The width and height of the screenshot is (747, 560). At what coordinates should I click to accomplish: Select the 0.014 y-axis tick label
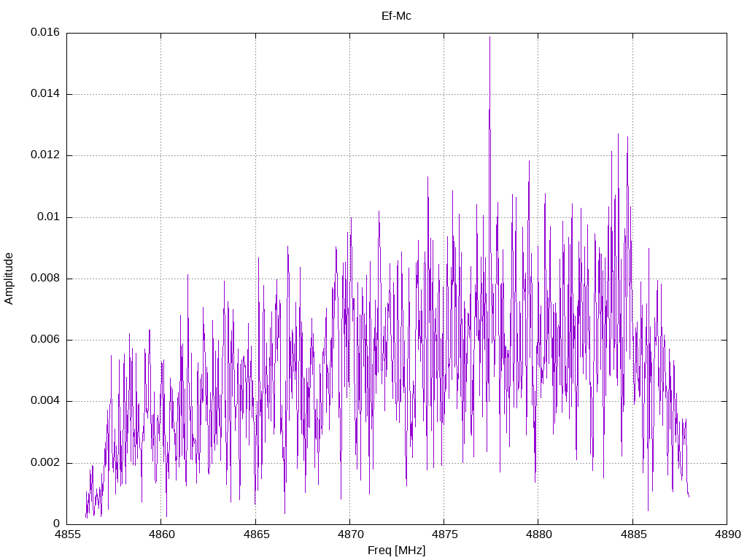coord(45,94)
